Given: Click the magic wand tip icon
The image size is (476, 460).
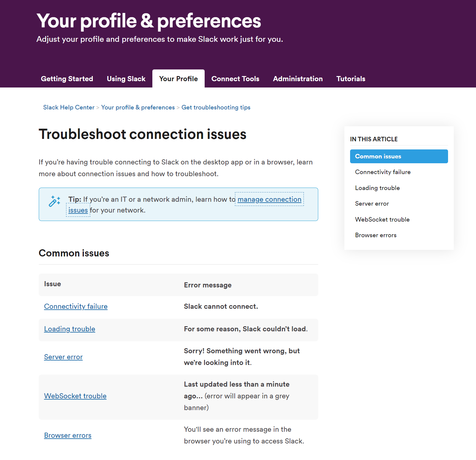Looking at the screenshot, I should pos(54,201).
